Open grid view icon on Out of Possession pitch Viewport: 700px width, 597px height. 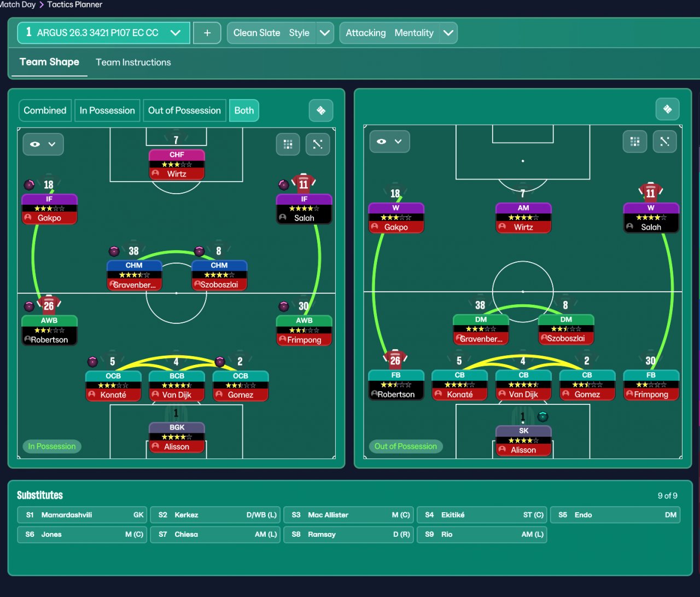tap(635, 142)
